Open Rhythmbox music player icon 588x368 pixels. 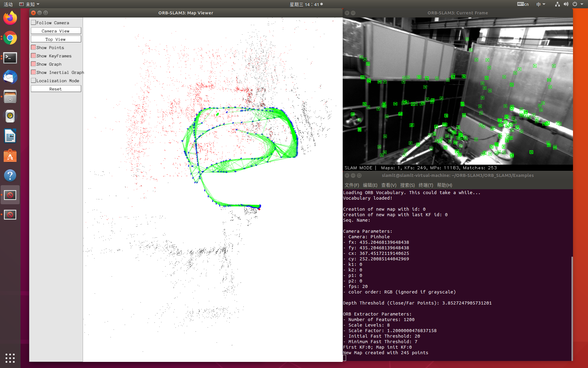point(10,116)
